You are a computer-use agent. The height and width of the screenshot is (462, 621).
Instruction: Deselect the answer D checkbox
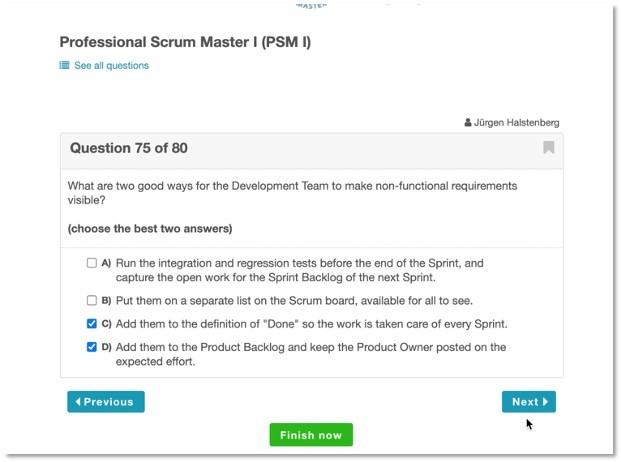(x=92, y=348)
